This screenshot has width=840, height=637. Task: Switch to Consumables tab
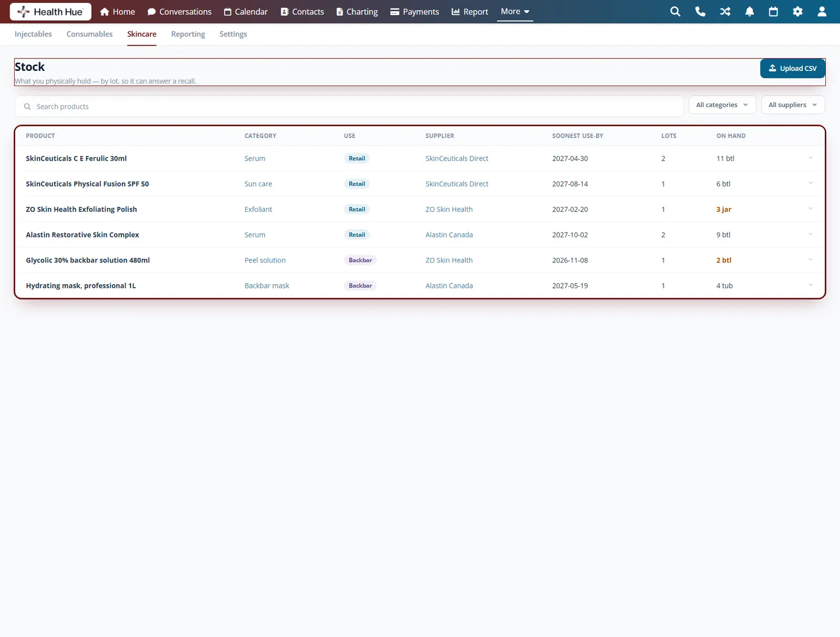90,34
